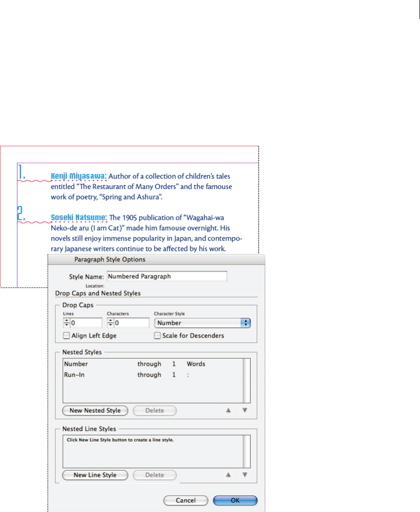This screenshot has width=420, height=512.
Task: Click 'through' in the Number row
Action: coord(149,364)
